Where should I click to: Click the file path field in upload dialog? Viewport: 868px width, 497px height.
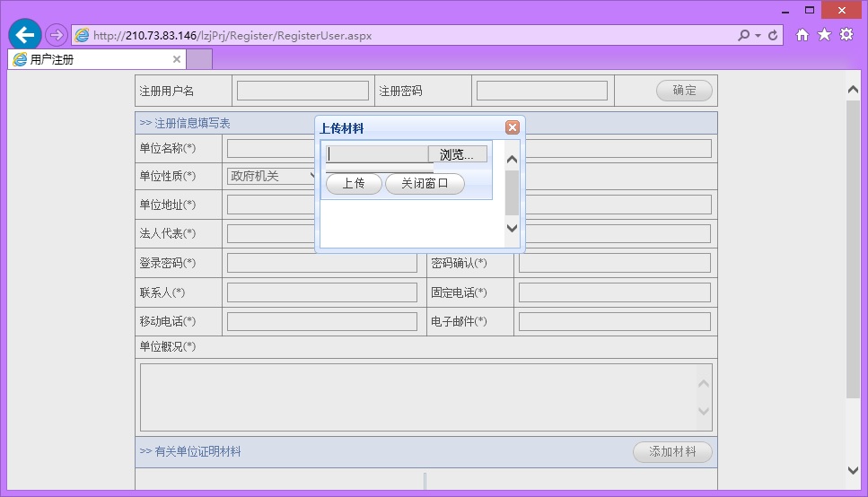pyautogui.click(x=377, y=154)
